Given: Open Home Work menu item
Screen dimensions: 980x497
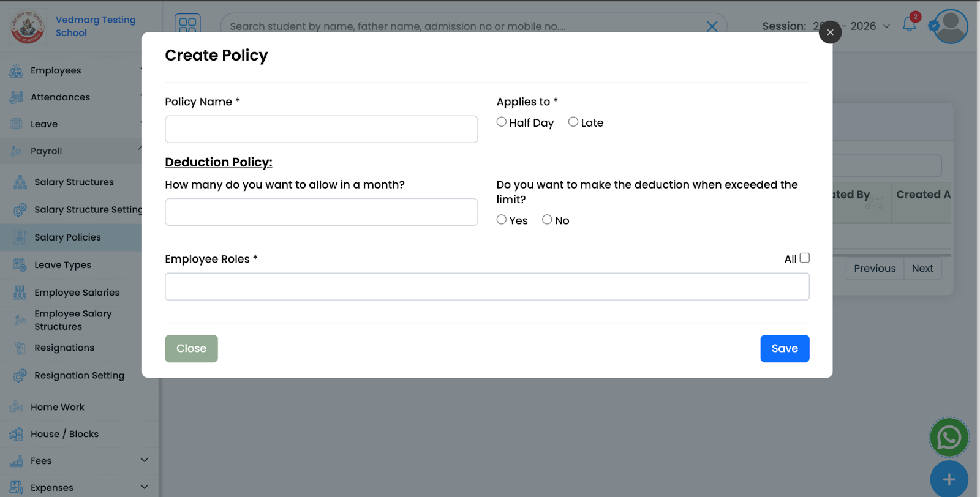Looking at the screenshot, I should [x=58, y=407].
